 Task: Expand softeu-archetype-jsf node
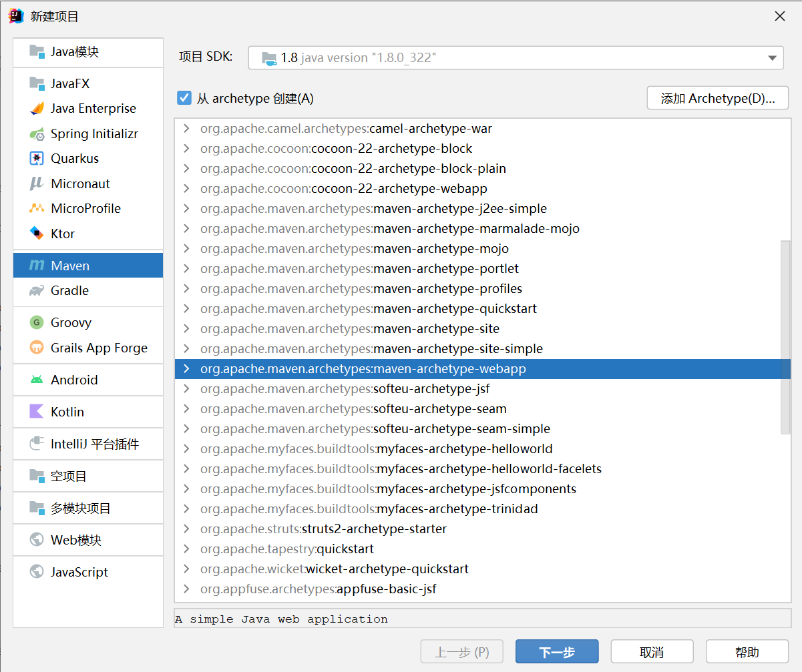[x=186, y=388]
